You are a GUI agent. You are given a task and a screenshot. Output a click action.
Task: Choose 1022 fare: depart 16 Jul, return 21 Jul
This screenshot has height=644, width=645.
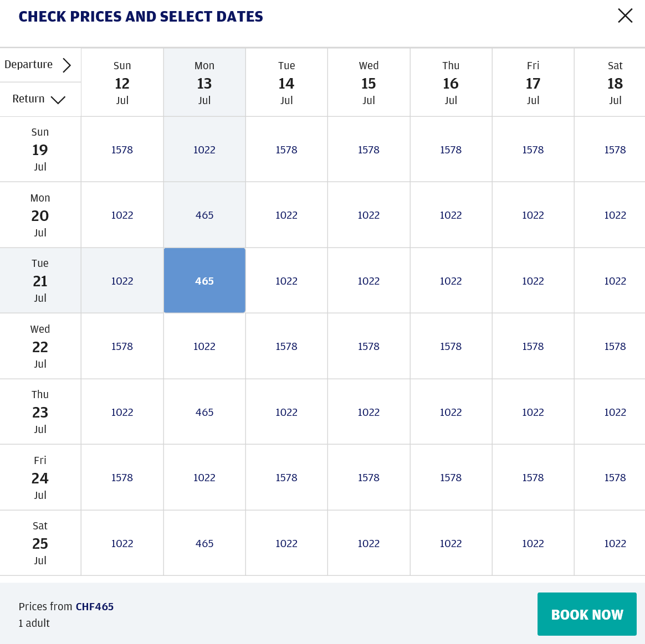451,281
